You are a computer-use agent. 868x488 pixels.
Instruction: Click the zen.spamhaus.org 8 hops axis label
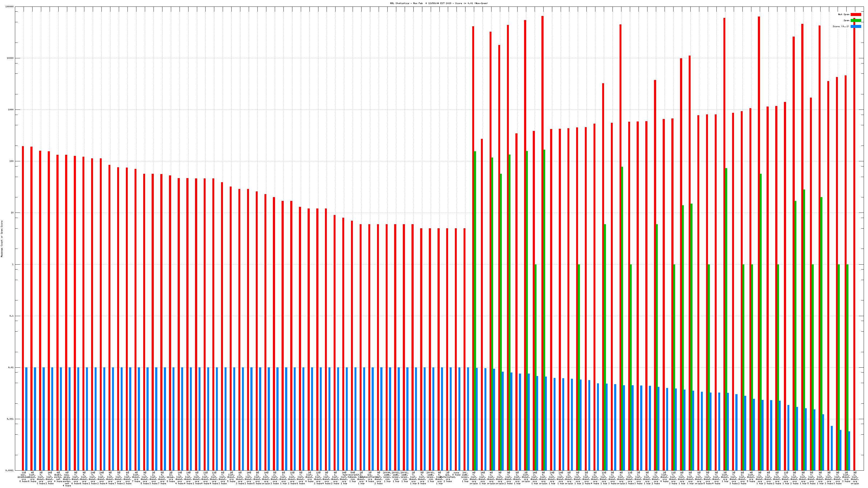24,477
